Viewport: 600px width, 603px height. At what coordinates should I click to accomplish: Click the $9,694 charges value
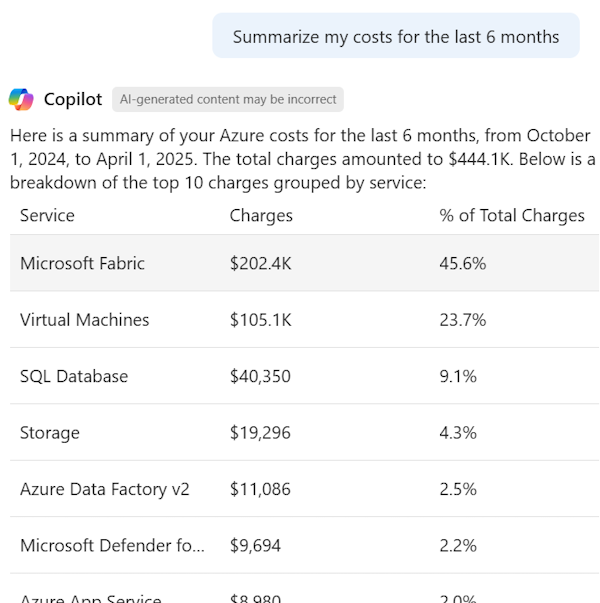255,545
